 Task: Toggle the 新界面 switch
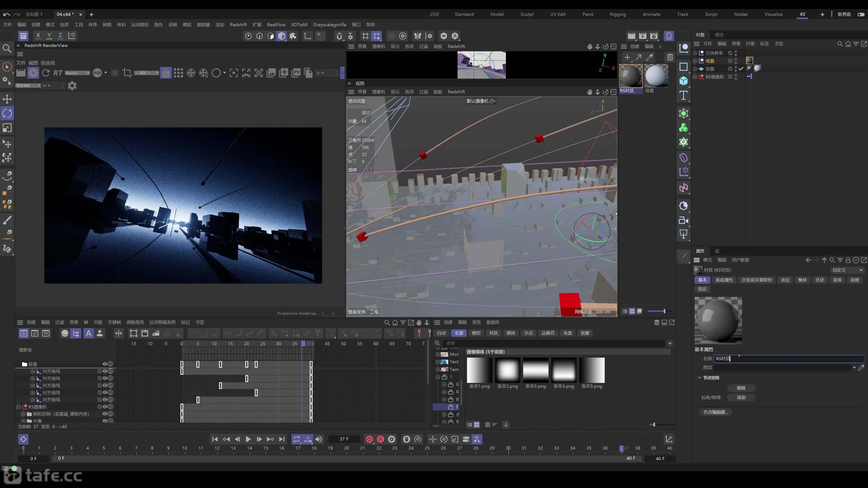click(x=861, y=14)
